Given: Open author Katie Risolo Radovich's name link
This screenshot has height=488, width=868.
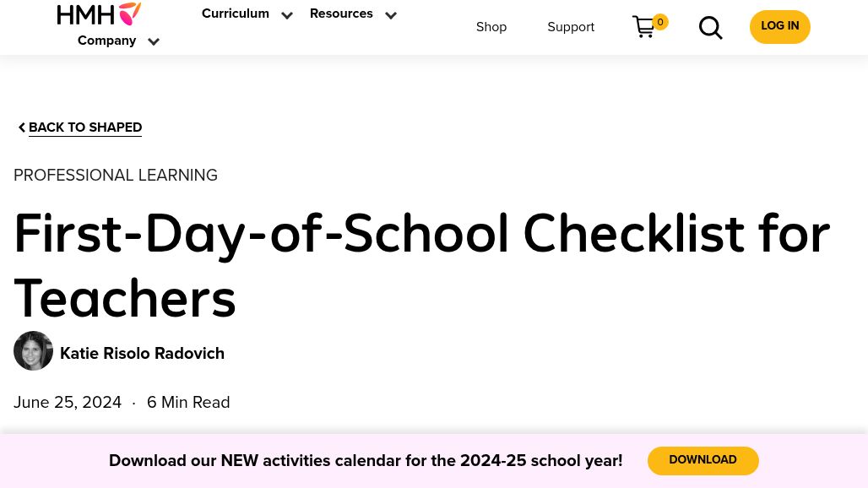Looking at the screenshot, I should point(142,354).
